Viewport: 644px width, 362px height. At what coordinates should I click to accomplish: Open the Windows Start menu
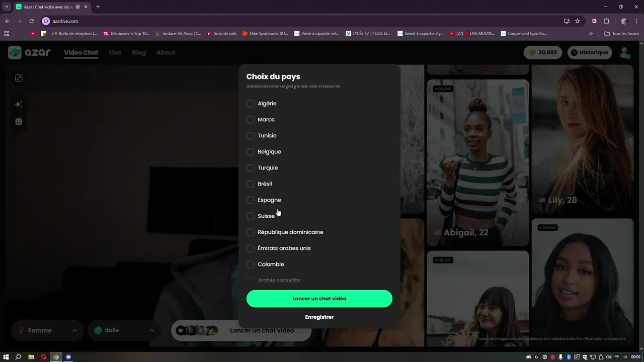click(6, 357)
